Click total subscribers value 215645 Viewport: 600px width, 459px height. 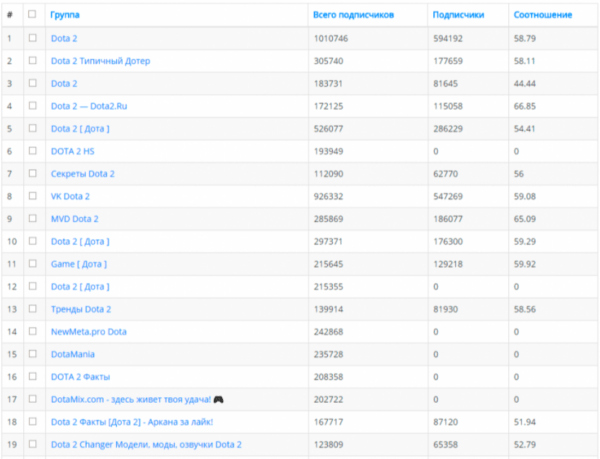328,264
